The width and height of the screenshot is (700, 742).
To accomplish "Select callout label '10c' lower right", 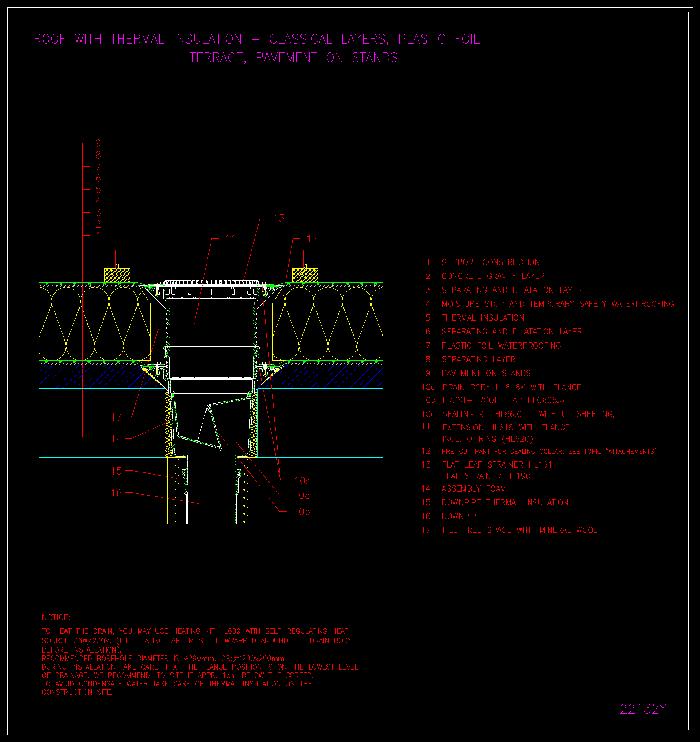I will click(302, 481).
